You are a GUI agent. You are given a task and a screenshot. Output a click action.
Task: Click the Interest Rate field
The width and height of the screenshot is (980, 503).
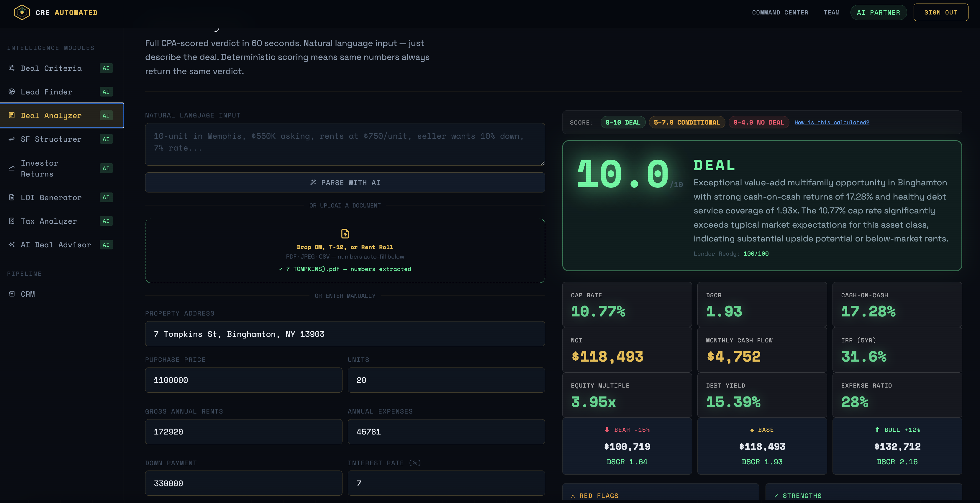[x=446, y=483]
